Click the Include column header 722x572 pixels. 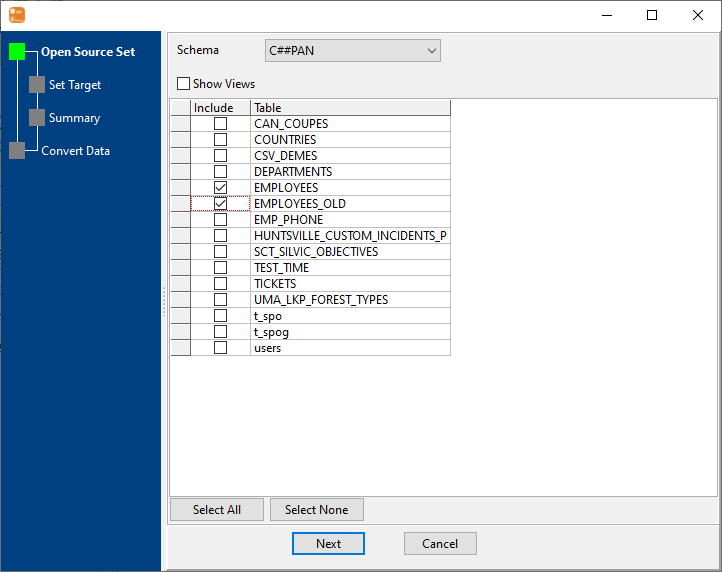[213, 108]
